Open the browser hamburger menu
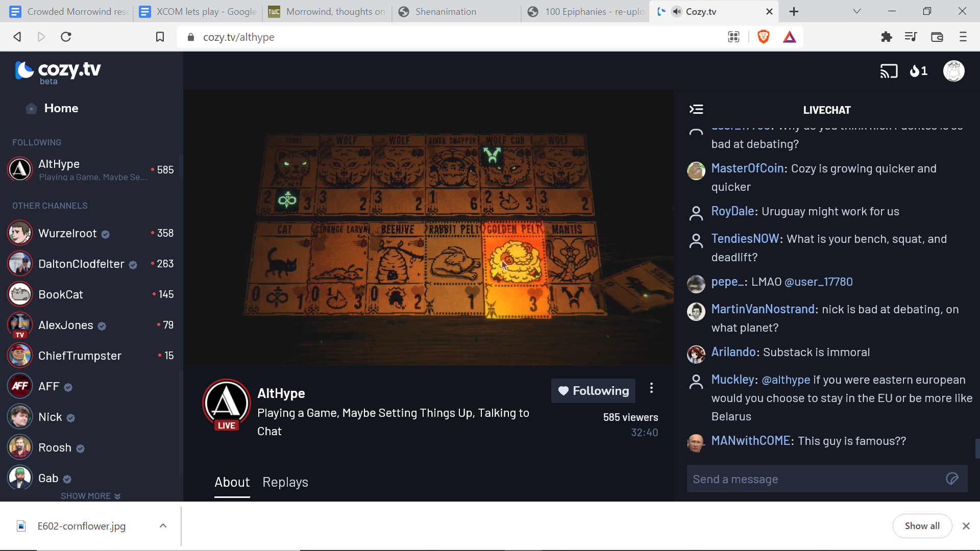 coord(963,37)
